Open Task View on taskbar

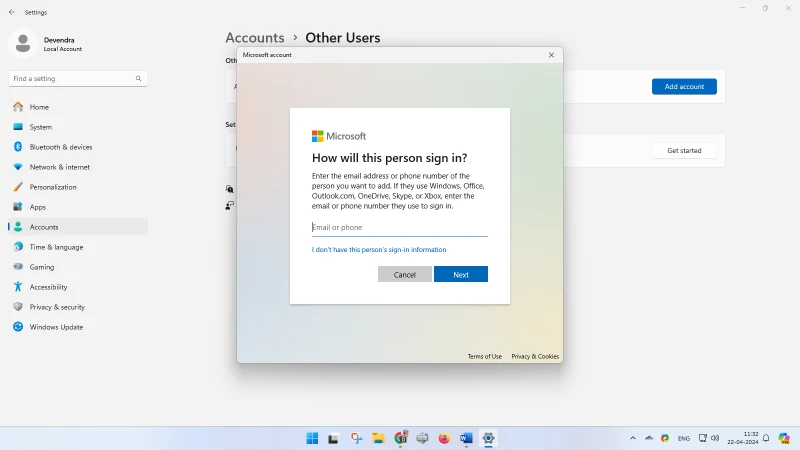tap(334, 438)
